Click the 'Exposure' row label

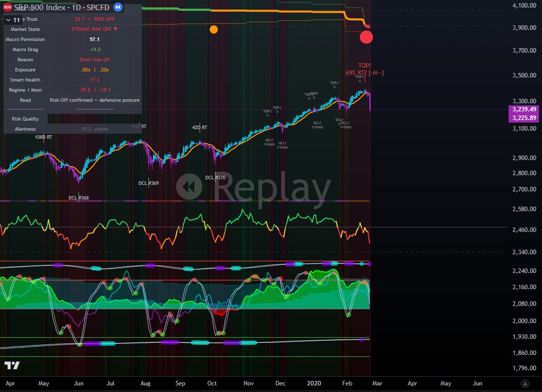[x=25, y=69]
